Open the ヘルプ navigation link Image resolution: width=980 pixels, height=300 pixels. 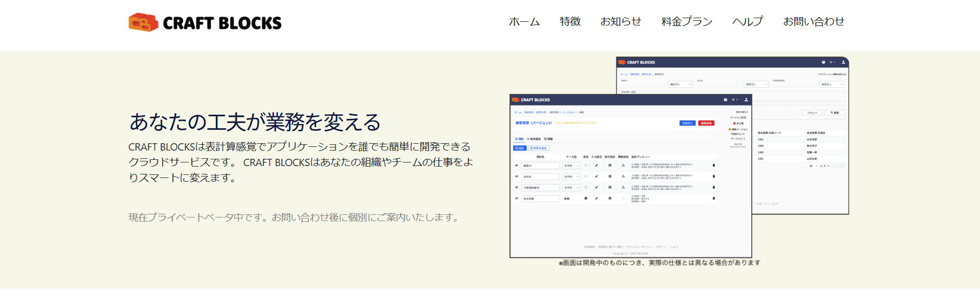748,21
